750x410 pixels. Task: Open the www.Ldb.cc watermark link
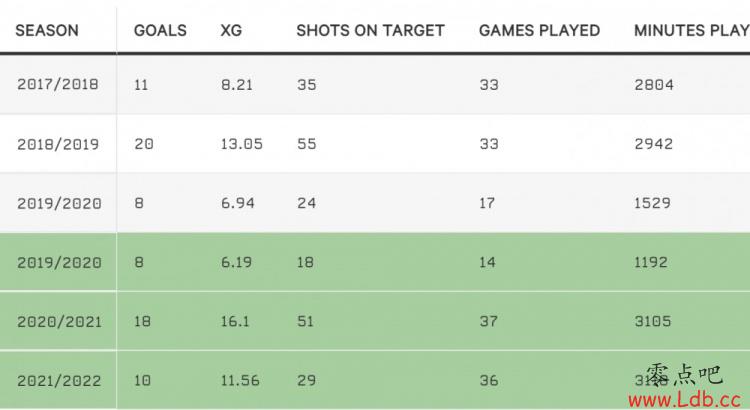[x=685, y=399]
